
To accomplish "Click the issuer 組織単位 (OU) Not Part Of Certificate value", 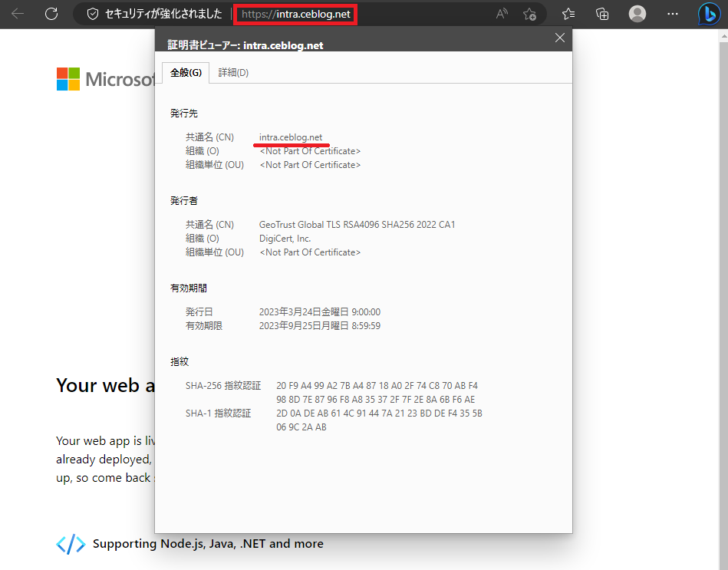I will [310, 252].
